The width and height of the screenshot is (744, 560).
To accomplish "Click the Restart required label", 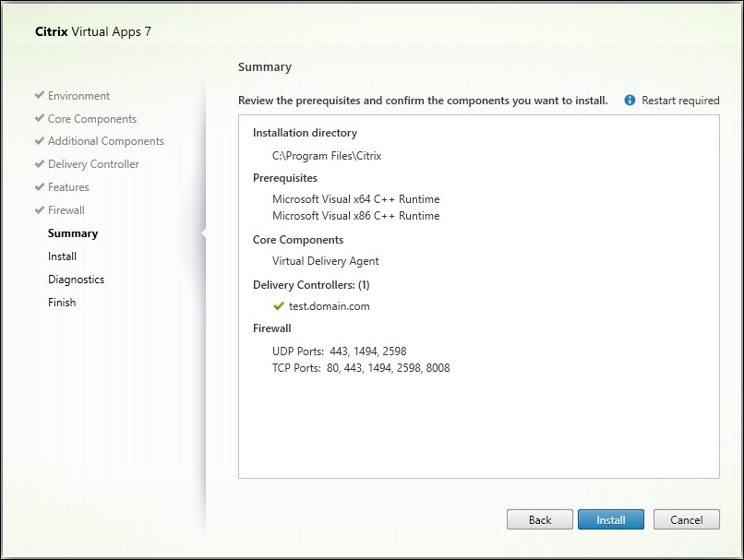I will click(680, 101).
